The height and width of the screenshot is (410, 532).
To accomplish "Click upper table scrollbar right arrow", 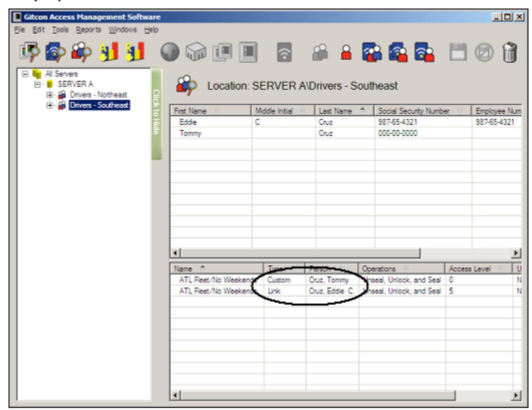I will point(516,253).
